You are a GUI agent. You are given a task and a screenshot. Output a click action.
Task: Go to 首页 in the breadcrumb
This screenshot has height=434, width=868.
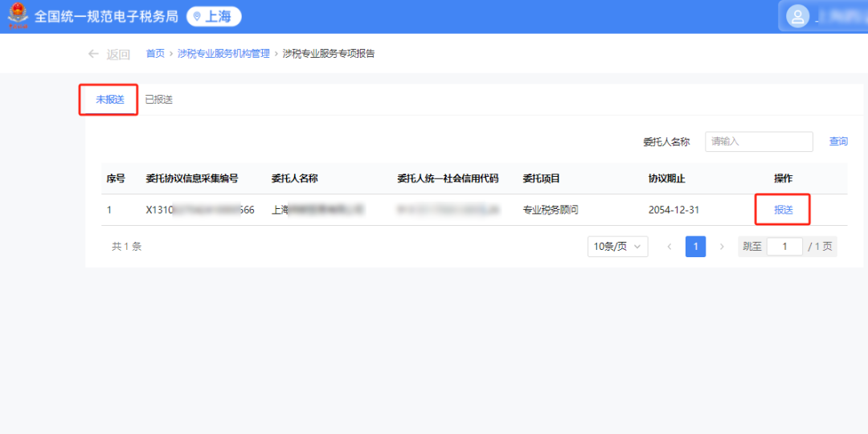point(155,54)
